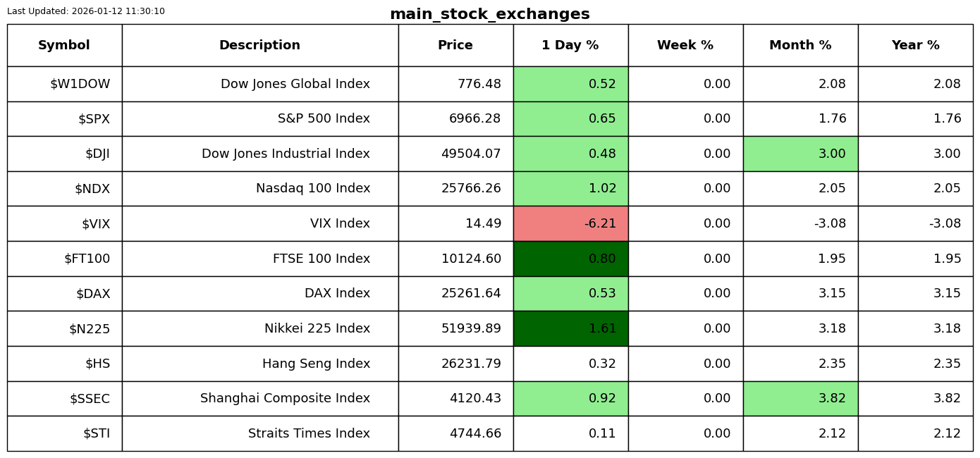Click the Symbol column header
The width and height of the screenshot is (980, 458).
(64, 45)
